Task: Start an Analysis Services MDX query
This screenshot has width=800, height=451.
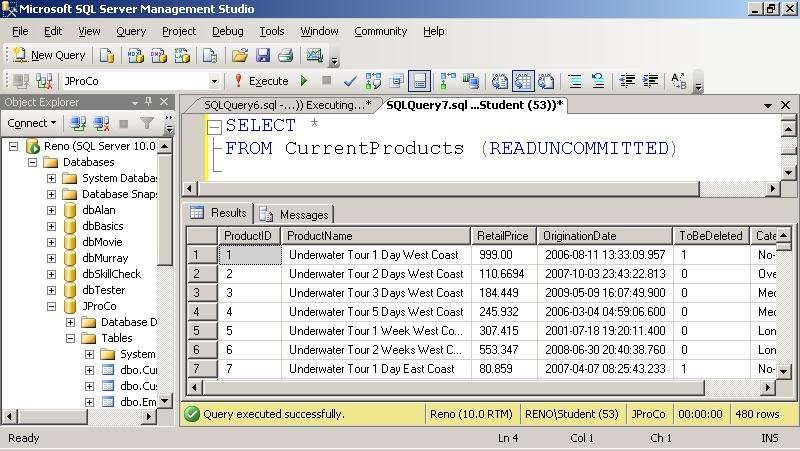Action: (x=135, y=55)
